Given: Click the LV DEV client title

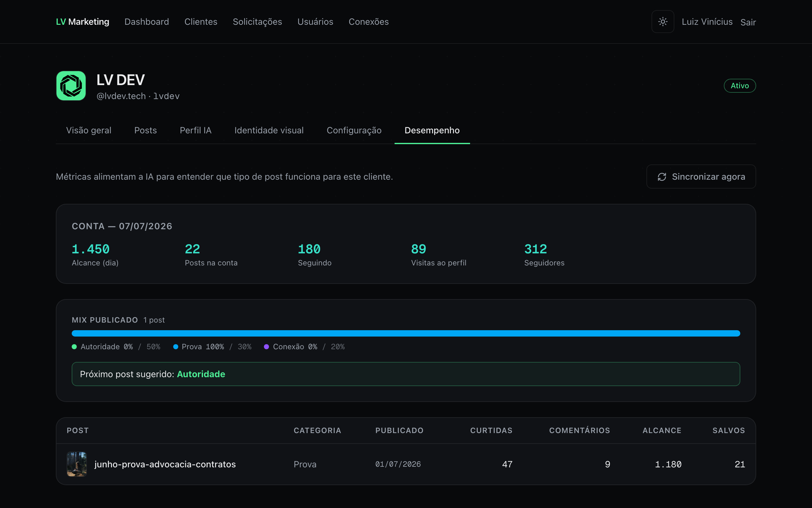Looking at the screenshot, I should [x=121, y=80].
